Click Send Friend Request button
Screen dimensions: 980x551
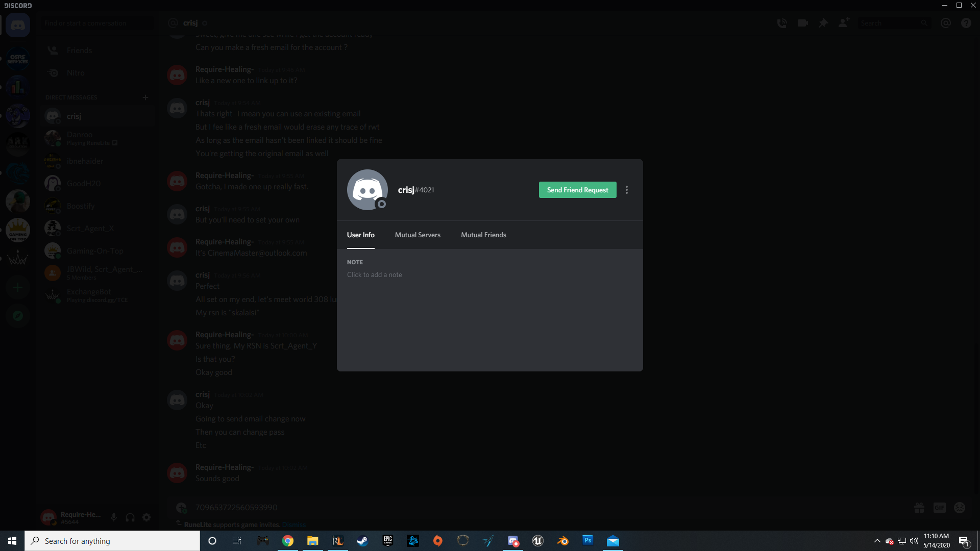click(x=577, y=190)
